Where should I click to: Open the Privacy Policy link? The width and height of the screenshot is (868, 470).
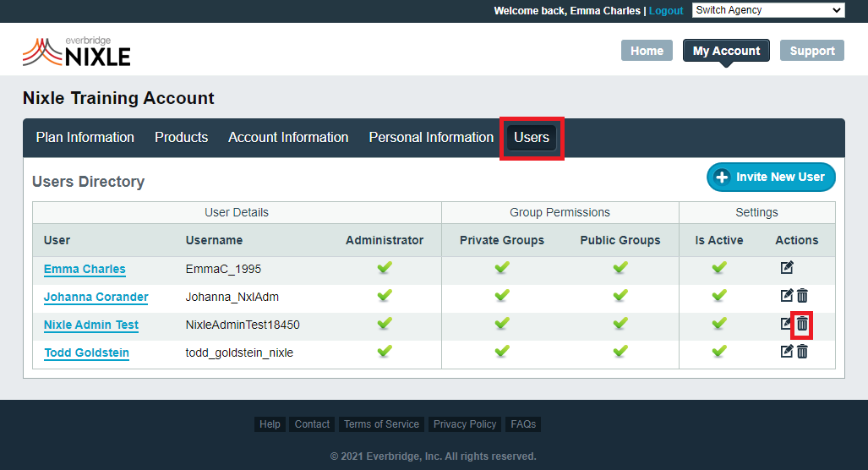pos(465,424)
